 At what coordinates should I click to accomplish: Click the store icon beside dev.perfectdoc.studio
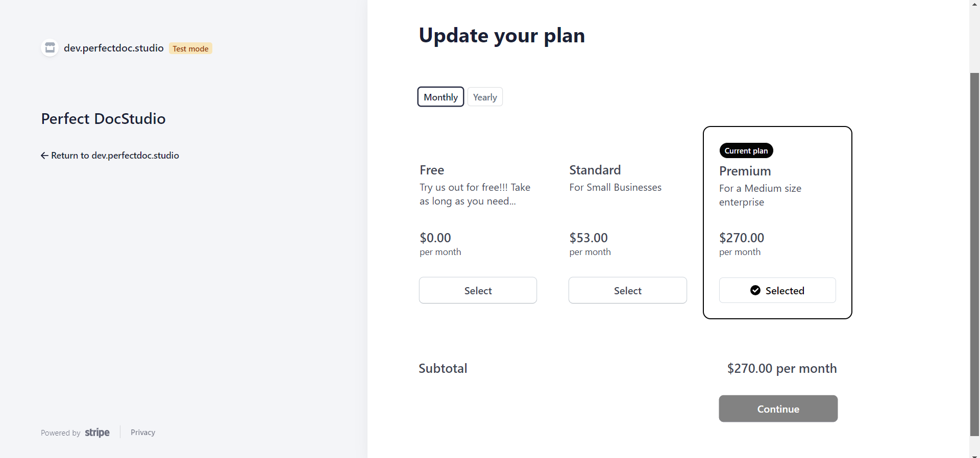[x=50, y=48]
